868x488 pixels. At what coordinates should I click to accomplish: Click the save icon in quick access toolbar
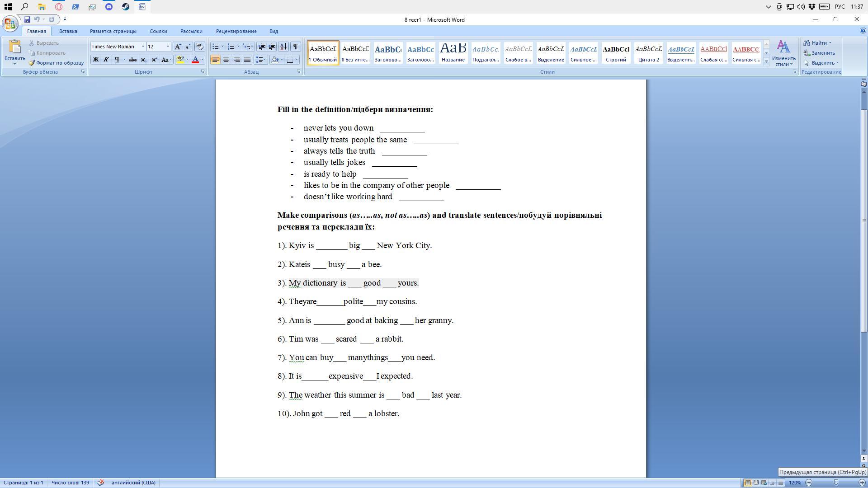click(27, 19)
